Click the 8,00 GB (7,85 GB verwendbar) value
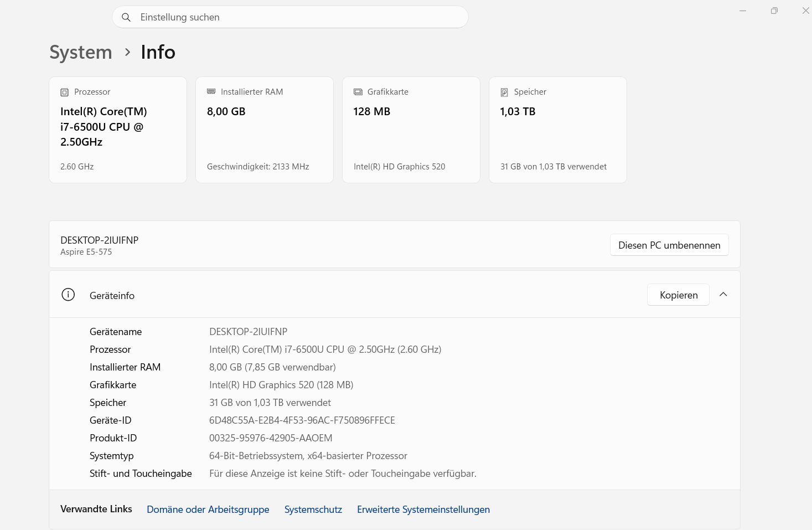 pyautogui.click(x=272, y=367)
